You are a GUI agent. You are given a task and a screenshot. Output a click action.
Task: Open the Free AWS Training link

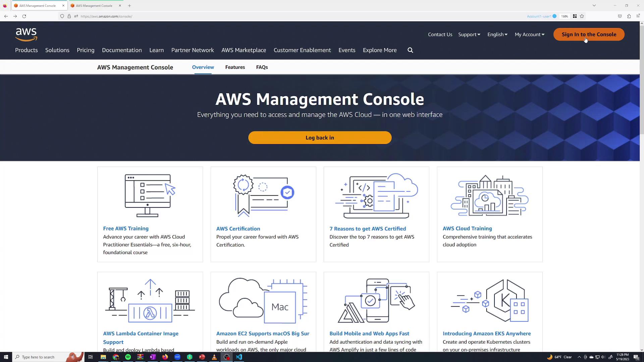pos(125,228)
